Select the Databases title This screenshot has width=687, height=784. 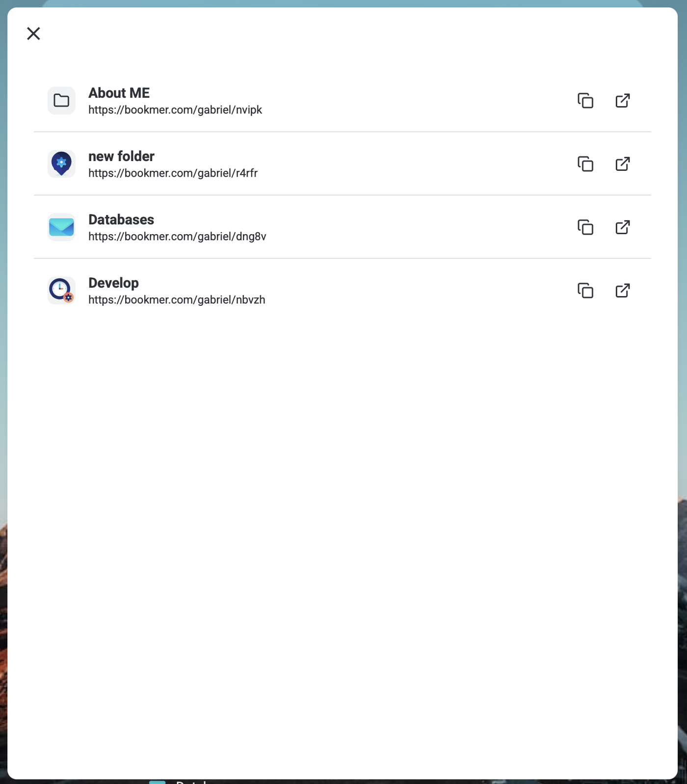click(x=121, y=219)
